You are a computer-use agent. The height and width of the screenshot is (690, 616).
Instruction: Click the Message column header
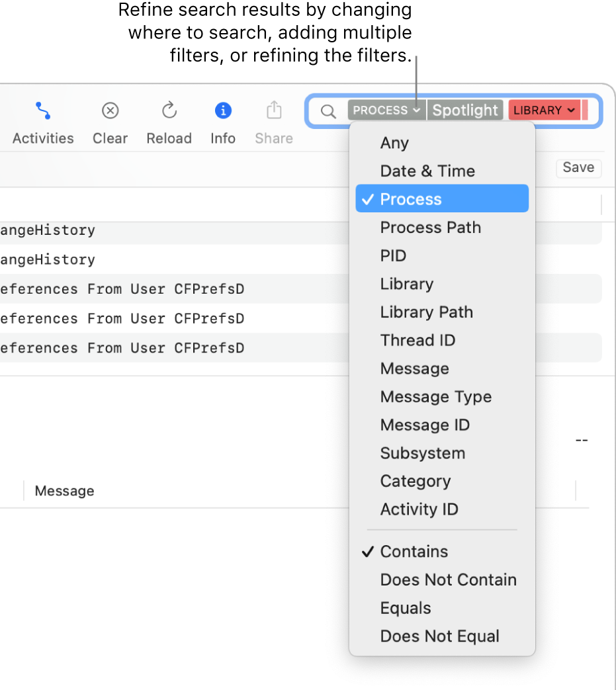click(64, 490)
